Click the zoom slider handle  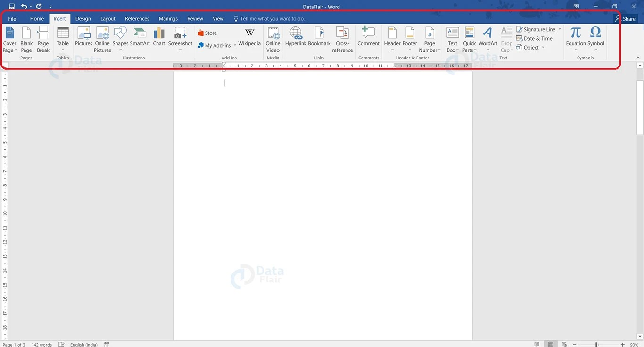[x=596, y=345]
